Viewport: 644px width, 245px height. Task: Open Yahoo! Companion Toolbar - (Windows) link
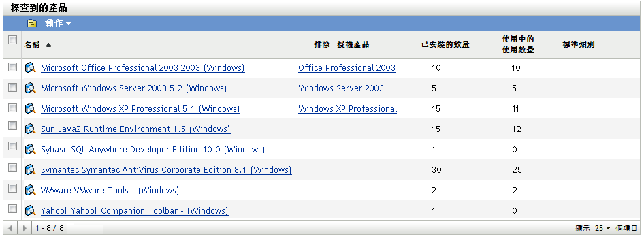coord(135,211)
